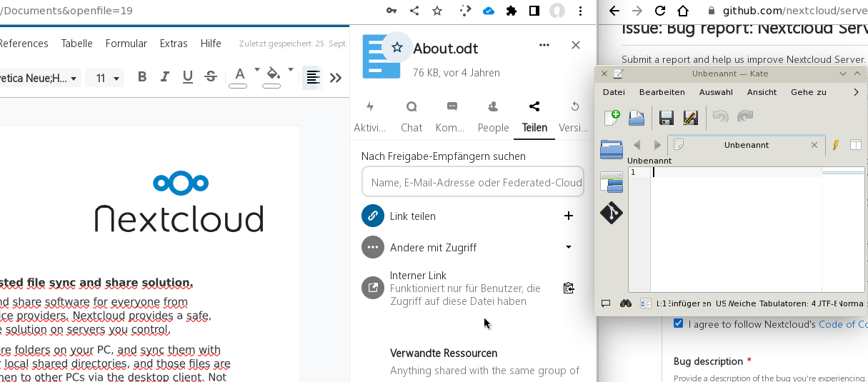Switch to the Aktivität tab
Viewport: 868px width, 382px height.
370,117
